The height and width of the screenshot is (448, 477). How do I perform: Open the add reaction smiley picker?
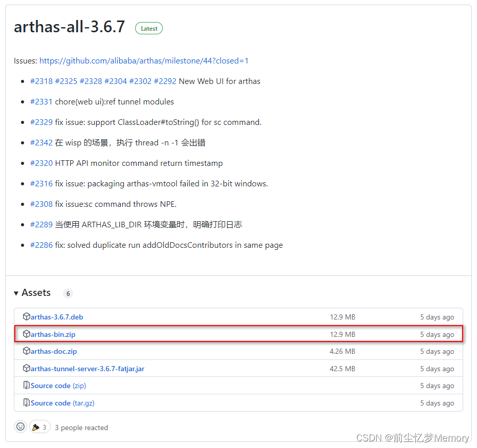pyautogui.click(x=20, y=426)
